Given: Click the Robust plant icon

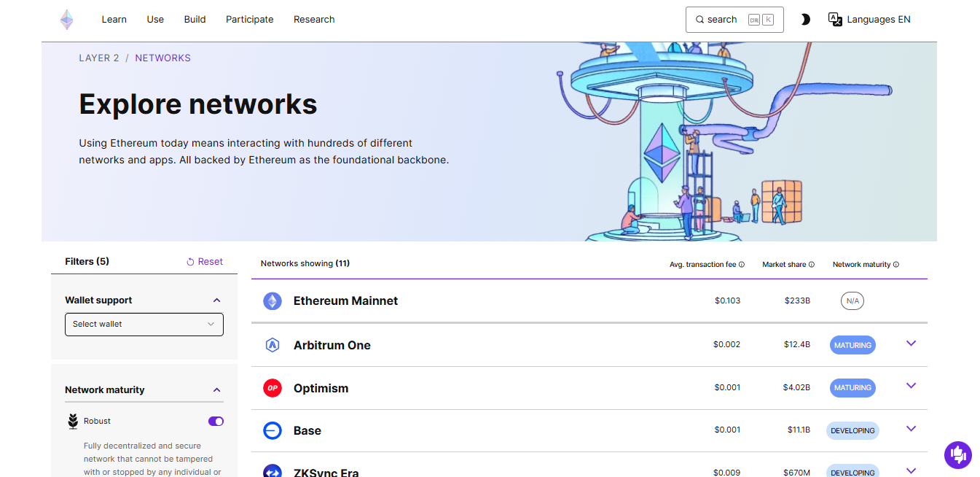Looking at the screenshot, I should pyautogui.click(x=73, y=421).
